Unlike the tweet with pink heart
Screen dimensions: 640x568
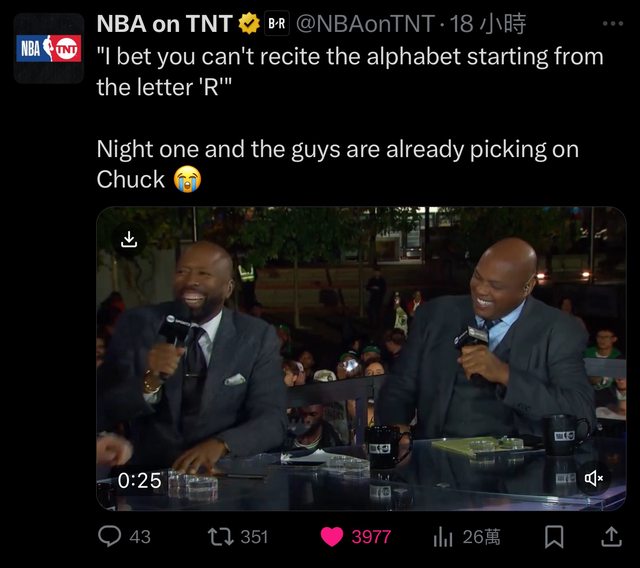click(x=332, y=537)
